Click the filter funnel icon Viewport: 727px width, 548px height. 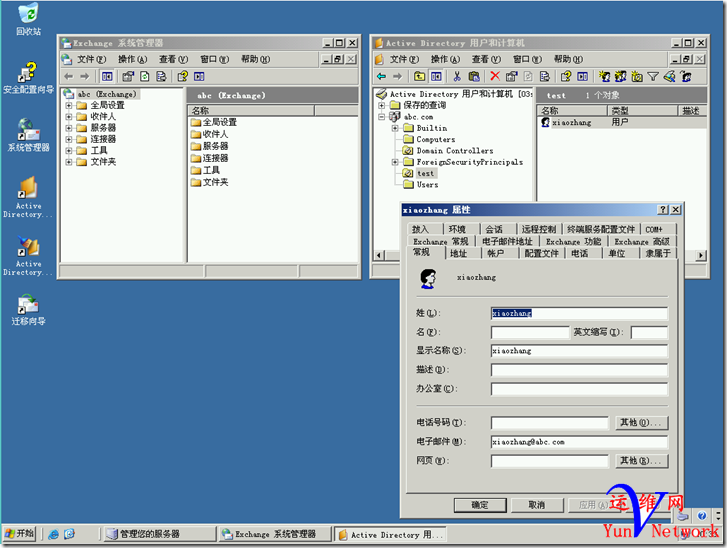[653, 76]
